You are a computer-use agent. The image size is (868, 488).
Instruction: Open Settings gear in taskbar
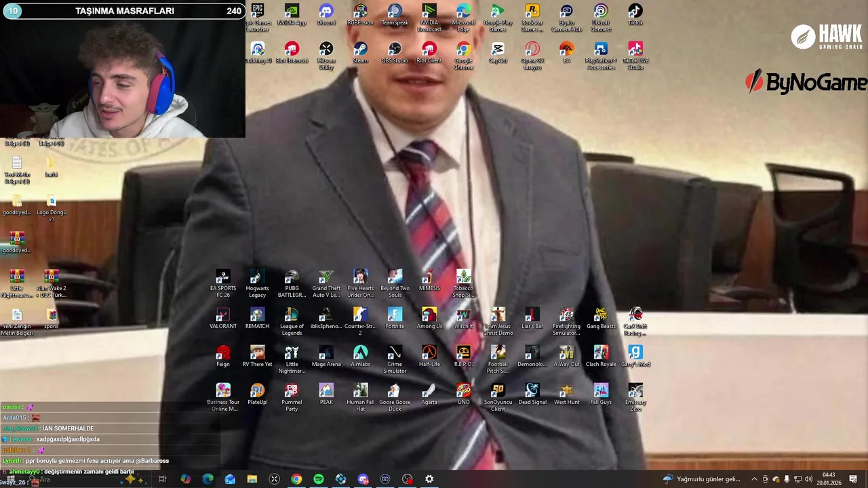(x=429, y=479)
